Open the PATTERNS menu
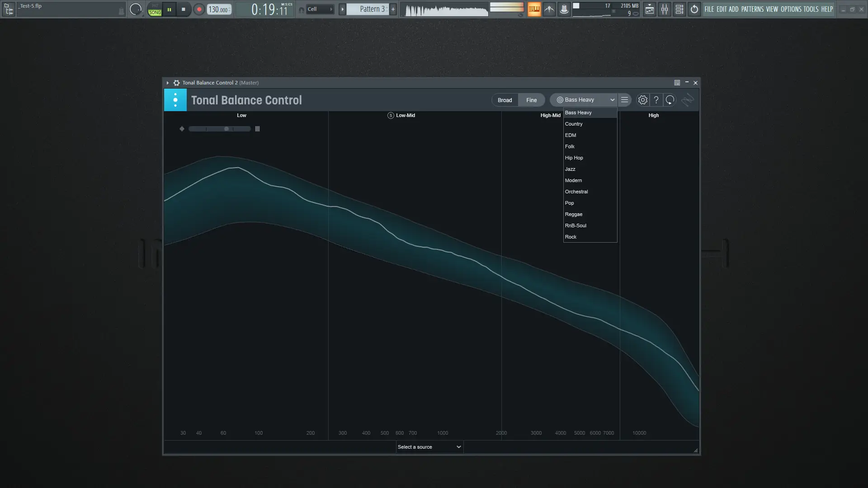The width and height of the screenshot is (868, 488). pos(752,9)
